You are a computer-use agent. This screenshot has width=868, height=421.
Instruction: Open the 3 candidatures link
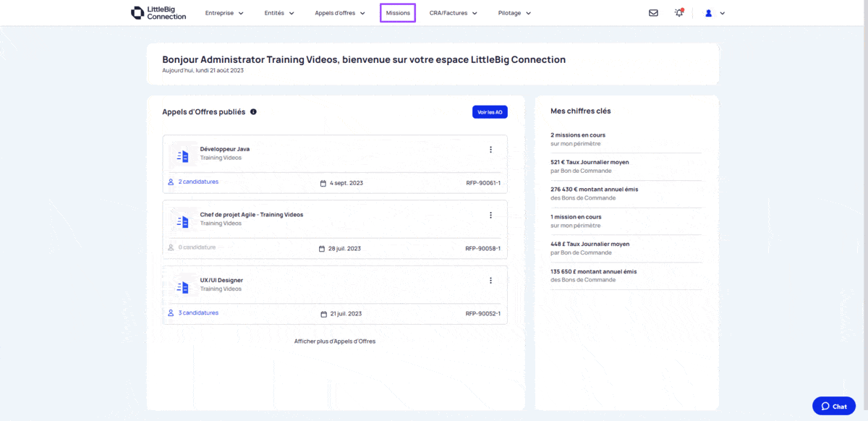point(198,313)
